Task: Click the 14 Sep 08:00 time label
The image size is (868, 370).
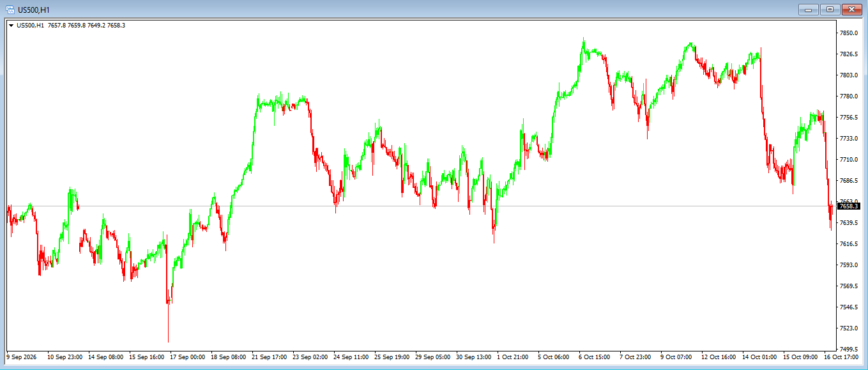Action: [x=106, y=357]
